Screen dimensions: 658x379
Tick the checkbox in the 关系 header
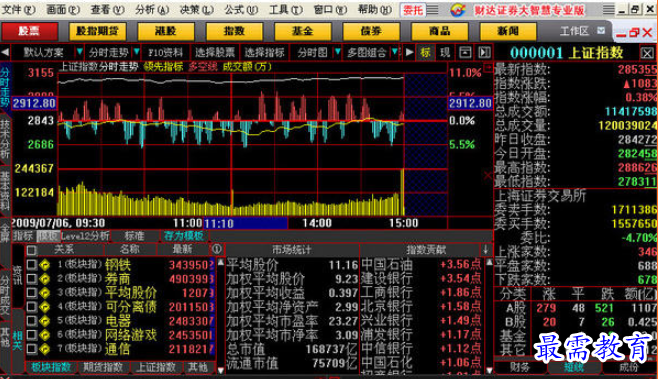31,251
